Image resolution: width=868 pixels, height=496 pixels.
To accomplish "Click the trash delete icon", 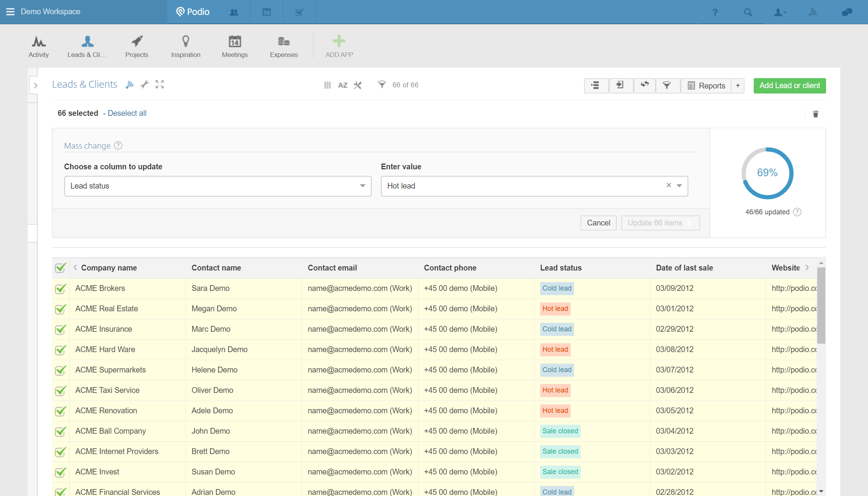I will (815, 114).
